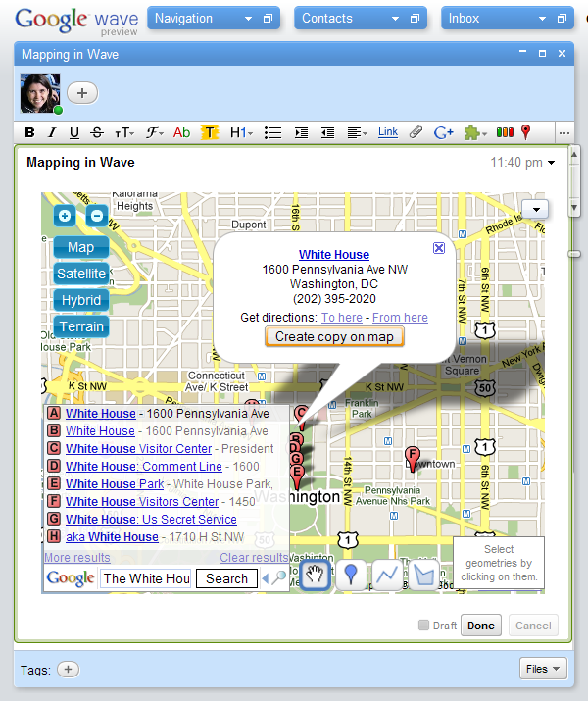Switch map view to Map
The width and height of the screenshot is (588, 701).
tap(81, 247)
